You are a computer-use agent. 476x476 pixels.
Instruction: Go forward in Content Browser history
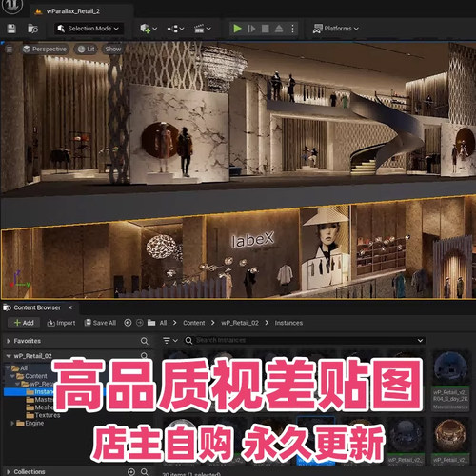140,323
